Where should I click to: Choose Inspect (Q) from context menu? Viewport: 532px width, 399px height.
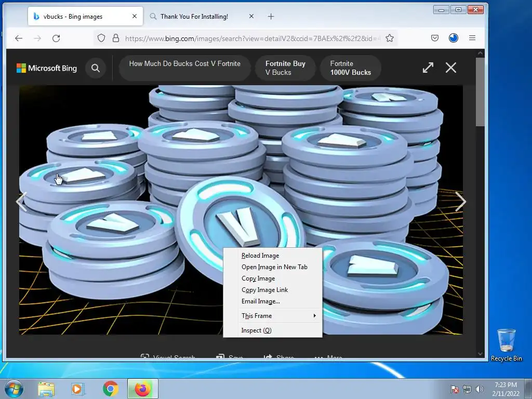[272, 330]
